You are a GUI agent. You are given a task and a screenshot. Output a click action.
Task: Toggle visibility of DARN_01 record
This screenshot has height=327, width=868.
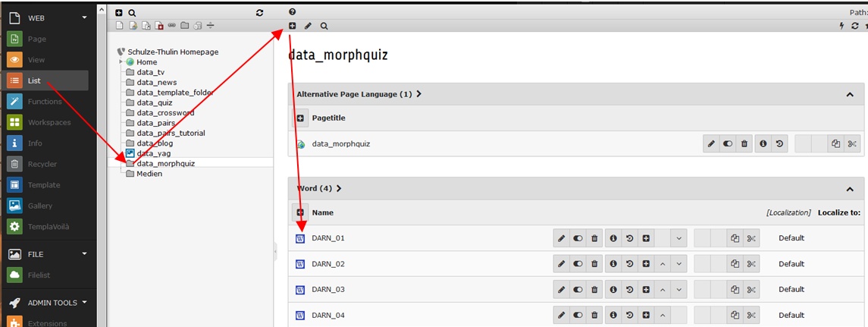[578, 238]
